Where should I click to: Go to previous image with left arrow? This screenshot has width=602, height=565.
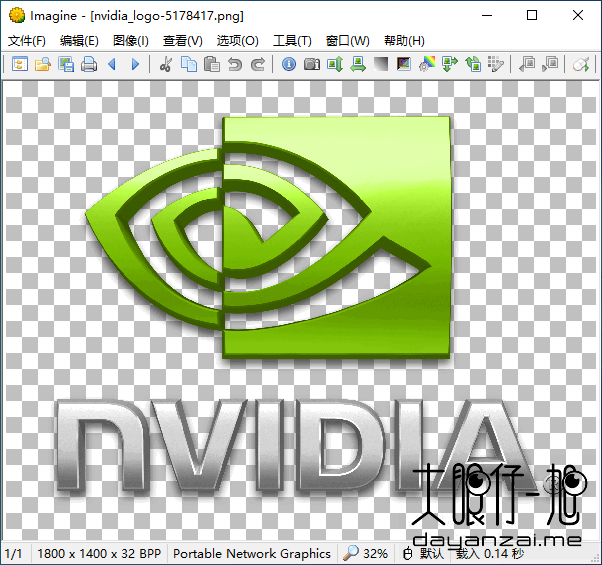(x=112, y=64)
